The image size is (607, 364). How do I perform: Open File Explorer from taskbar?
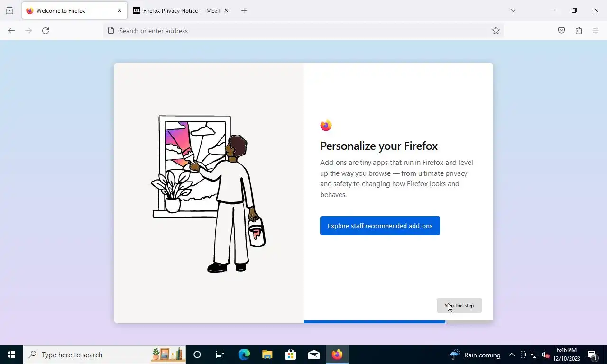[x=267, y=355]
